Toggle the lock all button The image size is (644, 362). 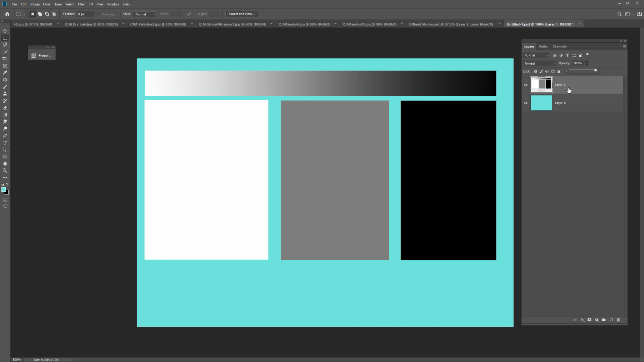click(x=559, y=71)
